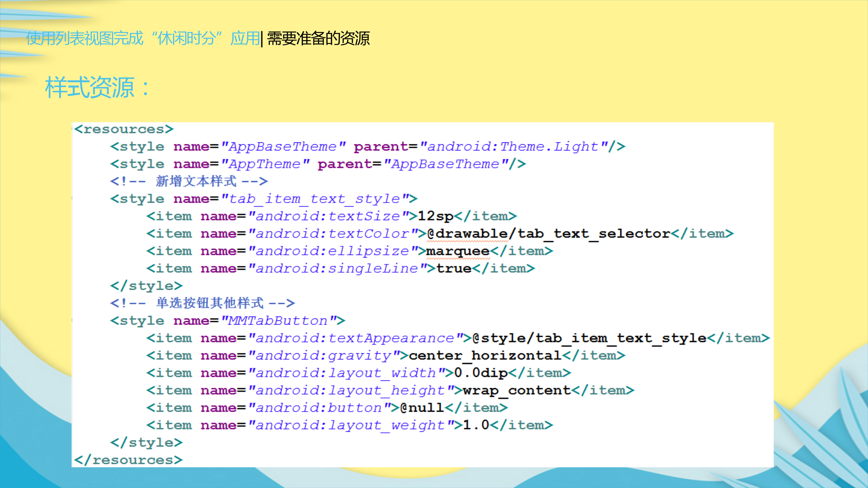The height and width of the screenshot is (488, 868).
Task: Click the android:layout_width item with 0.0dip
Action: click(359, 373)
